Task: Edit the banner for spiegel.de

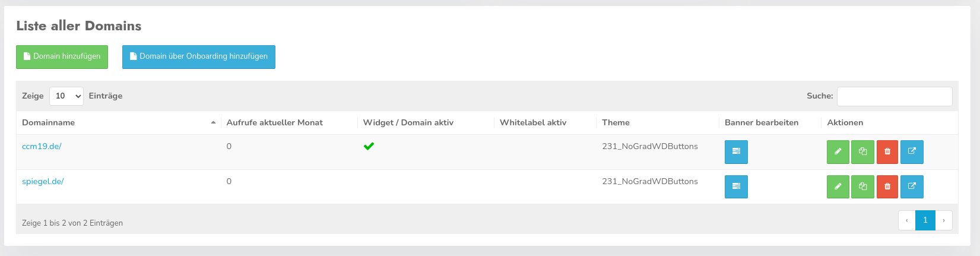Action: coord(736,187)
